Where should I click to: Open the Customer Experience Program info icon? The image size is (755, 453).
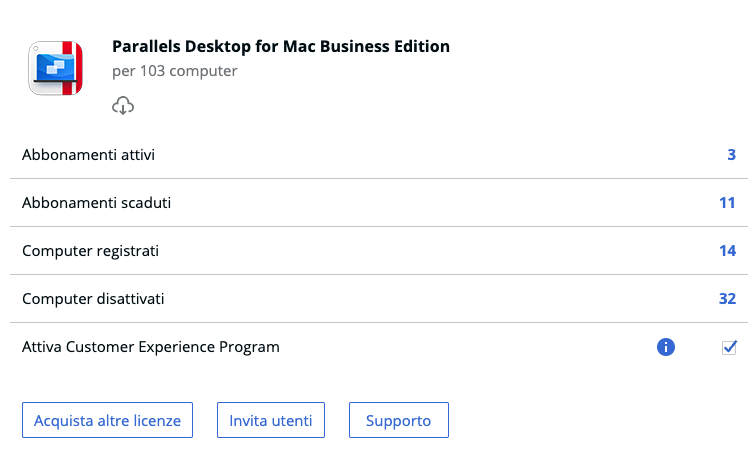(x=665, y=347)
